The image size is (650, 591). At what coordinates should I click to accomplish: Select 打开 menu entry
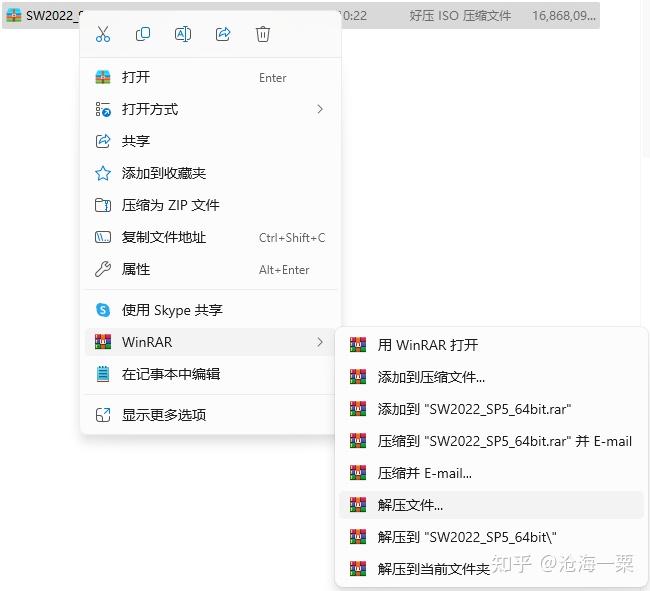coord(211,77)
